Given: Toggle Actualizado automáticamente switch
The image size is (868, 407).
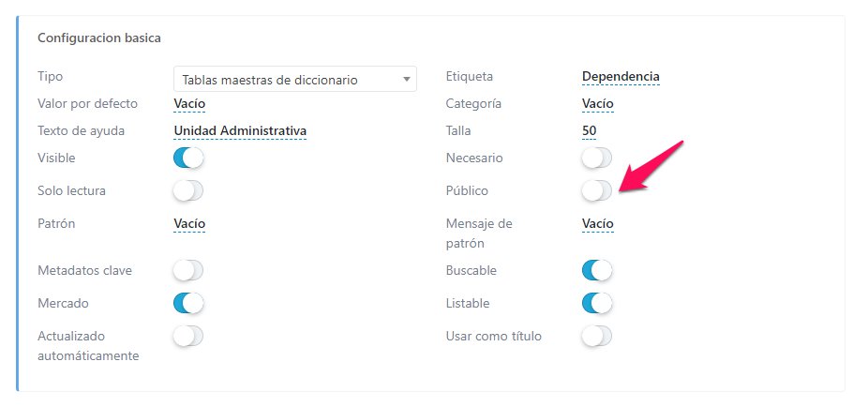Looking at the screenshot, I should 188,336.
